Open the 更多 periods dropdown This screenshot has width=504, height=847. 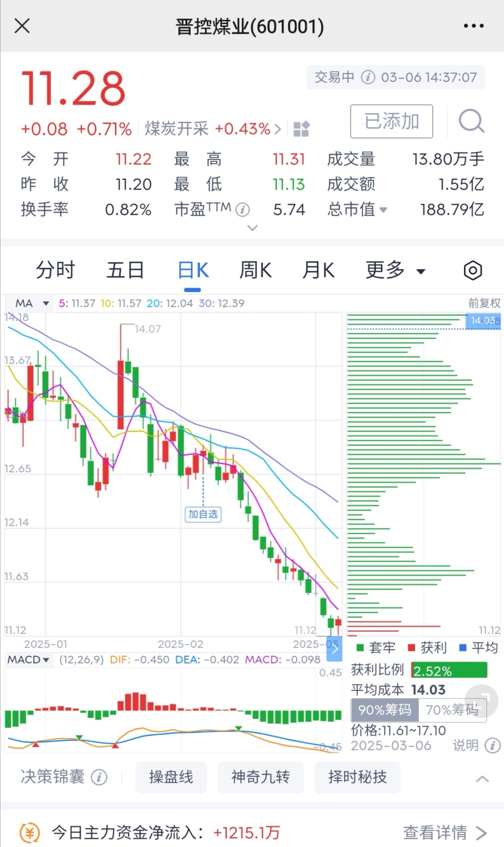pos(395,270)
